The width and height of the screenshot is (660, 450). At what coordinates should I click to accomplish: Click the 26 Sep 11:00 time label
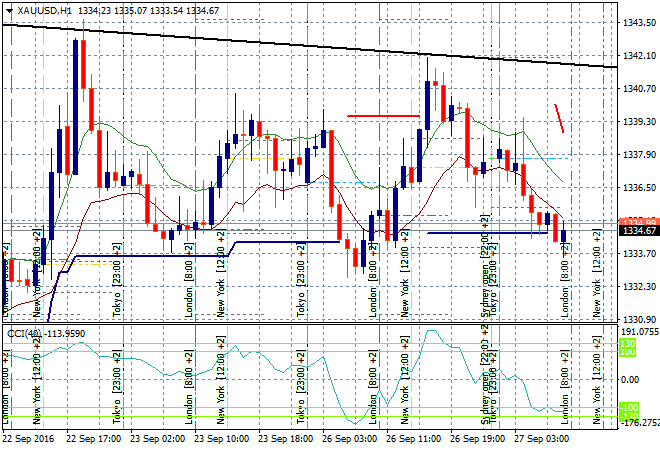413,439
